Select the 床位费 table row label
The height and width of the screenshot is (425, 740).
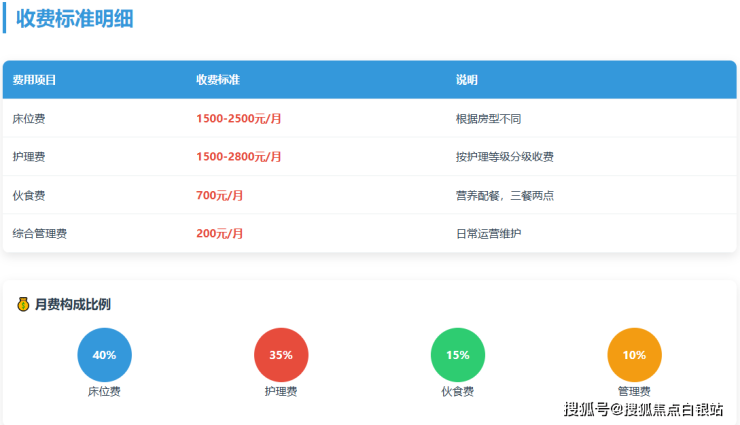(28, 118)
